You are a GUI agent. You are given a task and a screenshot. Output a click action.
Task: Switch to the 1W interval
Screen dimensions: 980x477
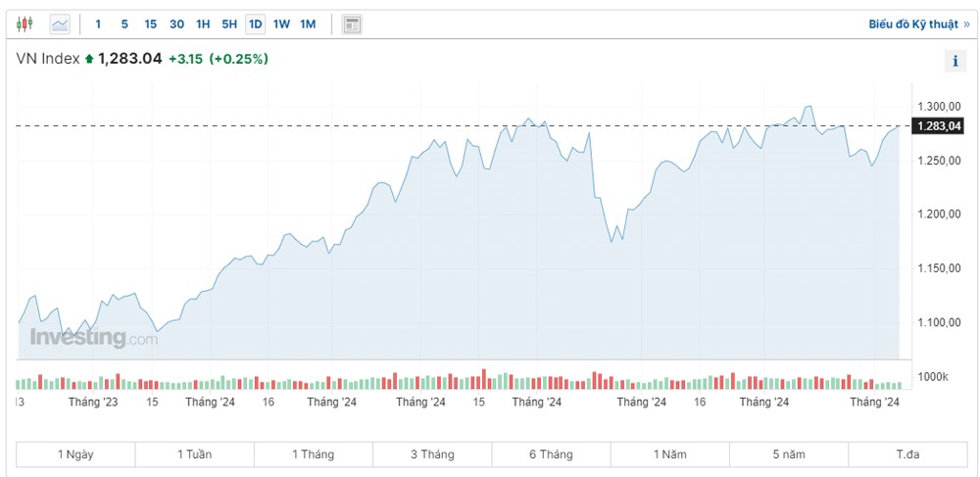pyautogui.click(x=281, y=24)
